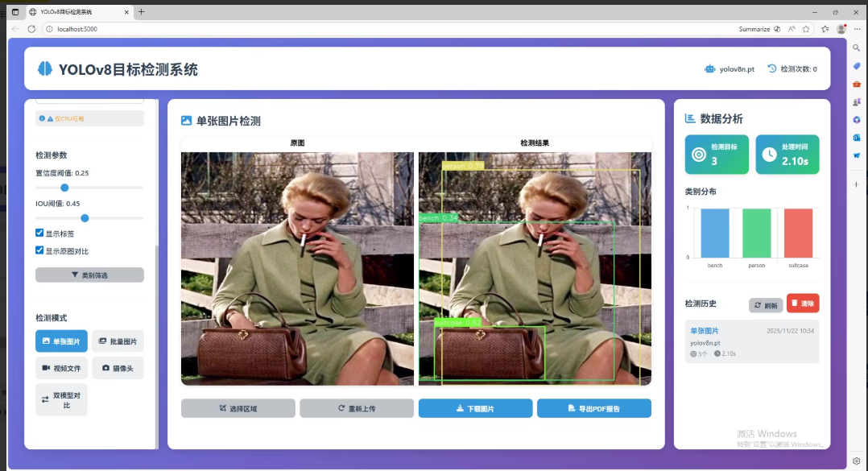Image resolution: width=868 pixels, height=471 pixels.
Task: Click the Edge sidebar shopping tag icon
Action: click(857, 66)
